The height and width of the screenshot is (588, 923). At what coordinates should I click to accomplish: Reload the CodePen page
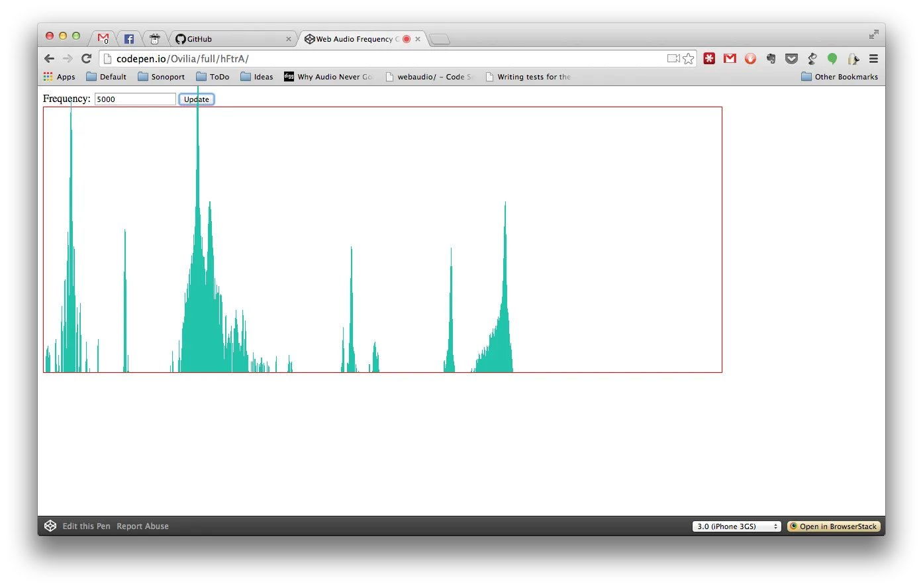pos(86,58)
